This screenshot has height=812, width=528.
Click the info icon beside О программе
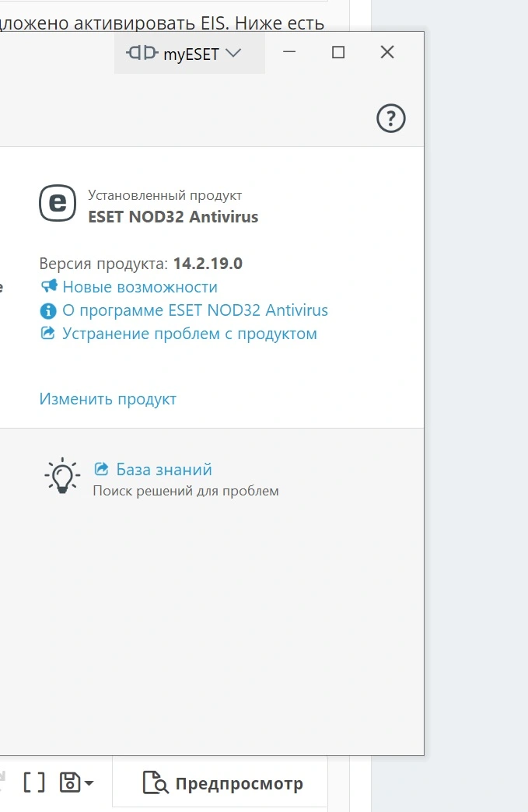click(48, 310)
